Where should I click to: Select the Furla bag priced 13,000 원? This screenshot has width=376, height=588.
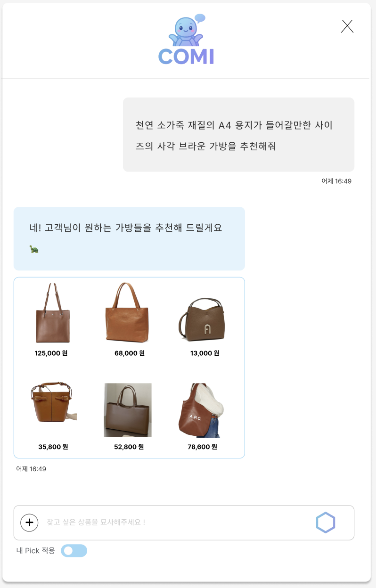202,318
